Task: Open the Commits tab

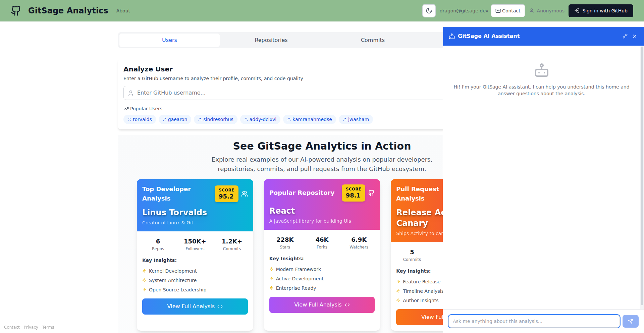Action: coord(372,40)
